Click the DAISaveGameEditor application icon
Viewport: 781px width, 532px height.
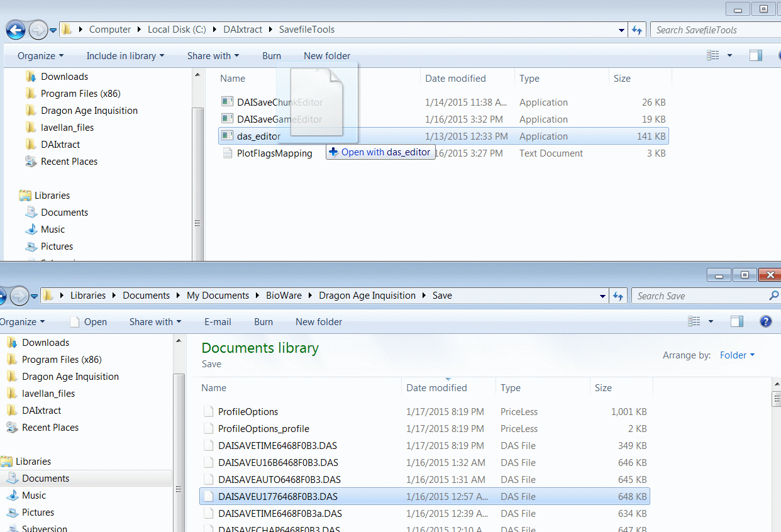point(227,119)
